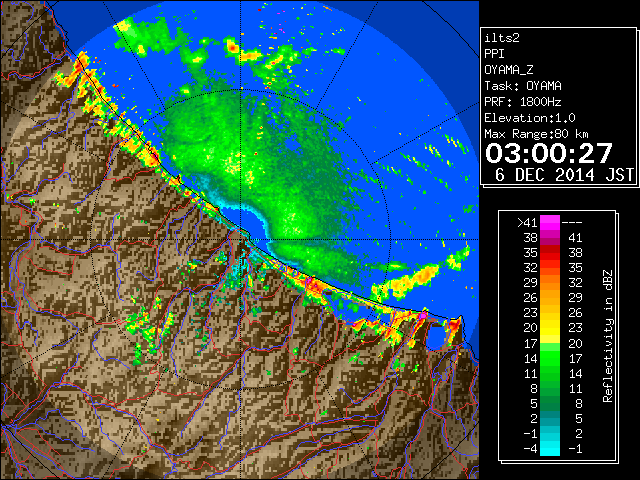Click the 'Reflectivity in dBZ' legend title
This screenshot has height=480, width=640.
[608, 336]
